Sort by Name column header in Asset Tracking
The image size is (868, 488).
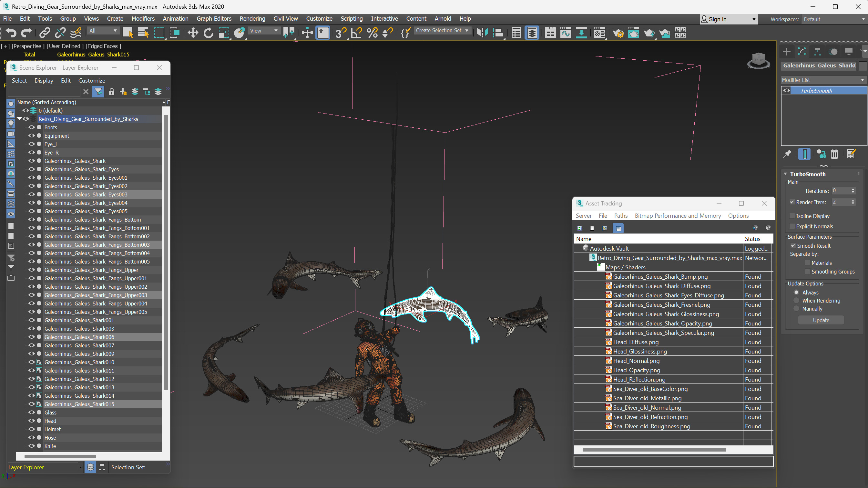point(658,239)
